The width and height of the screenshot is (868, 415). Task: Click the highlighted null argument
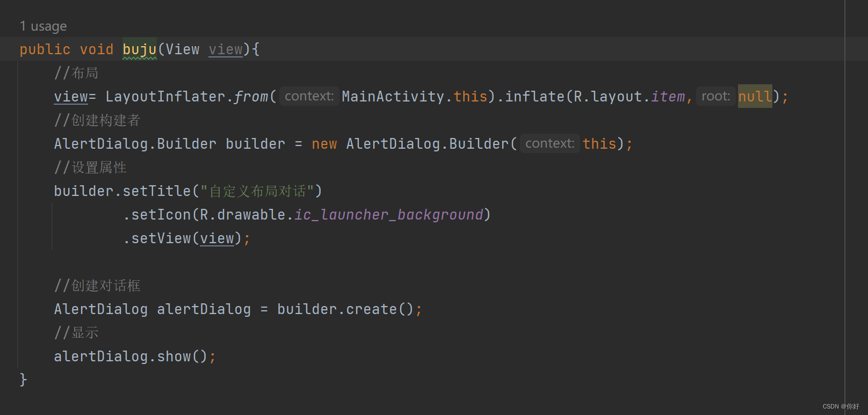[755, 97]
